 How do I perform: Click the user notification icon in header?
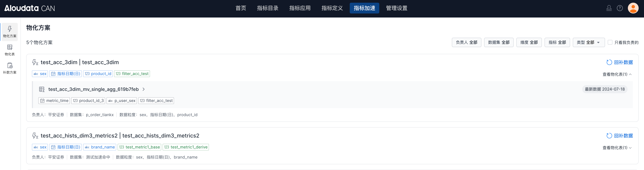(x=609, y=8)
